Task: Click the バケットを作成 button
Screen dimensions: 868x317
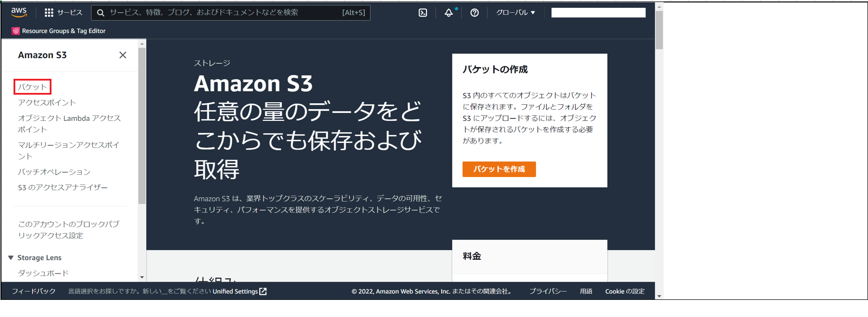Action: [x=499, y=169]
